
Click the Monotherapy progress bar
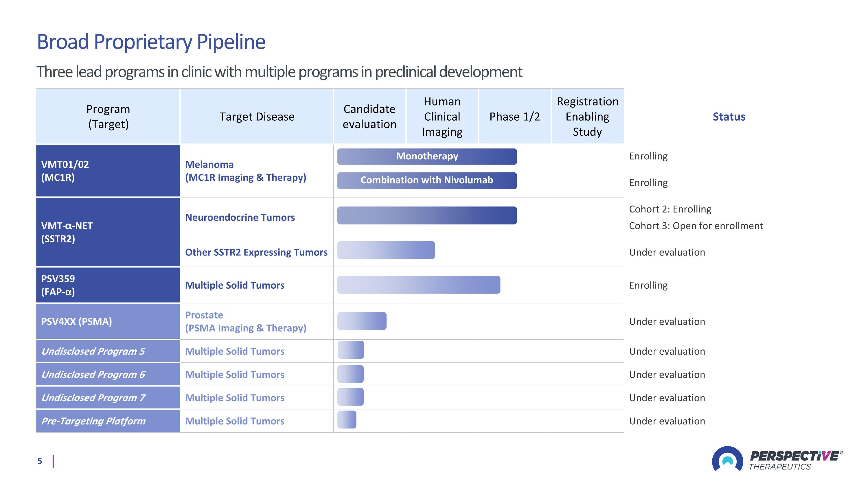coord(426,156)
